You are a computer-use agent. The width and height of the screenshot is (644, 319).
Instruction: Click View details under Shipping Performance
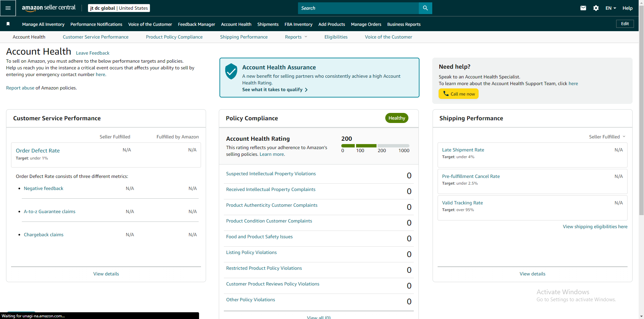(x=532, y=274)
